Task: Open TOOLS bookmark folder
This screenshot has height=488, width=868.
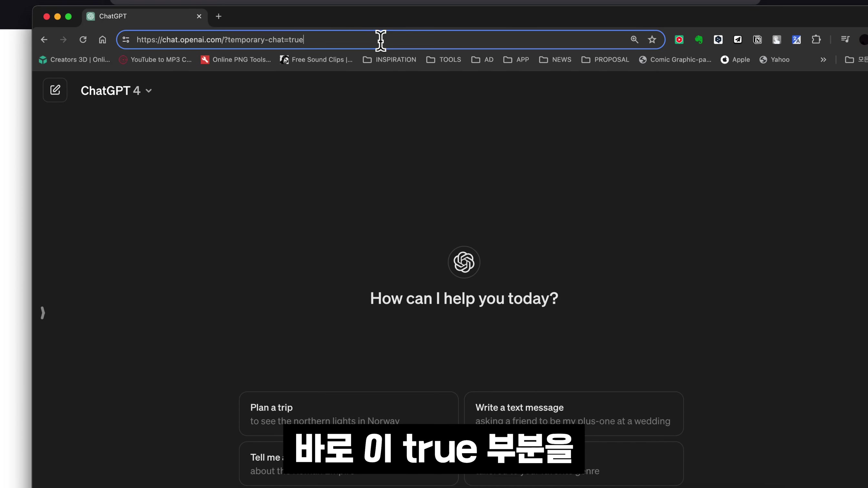Action: (x=443, y=60)
